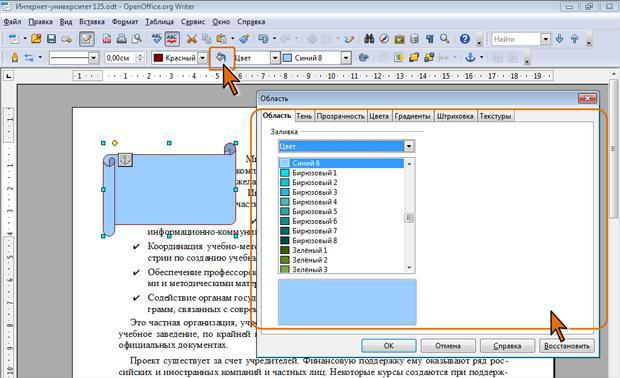Open the line color Красный dropdown
The image size is (620, 378).
(x=202, y=58)
